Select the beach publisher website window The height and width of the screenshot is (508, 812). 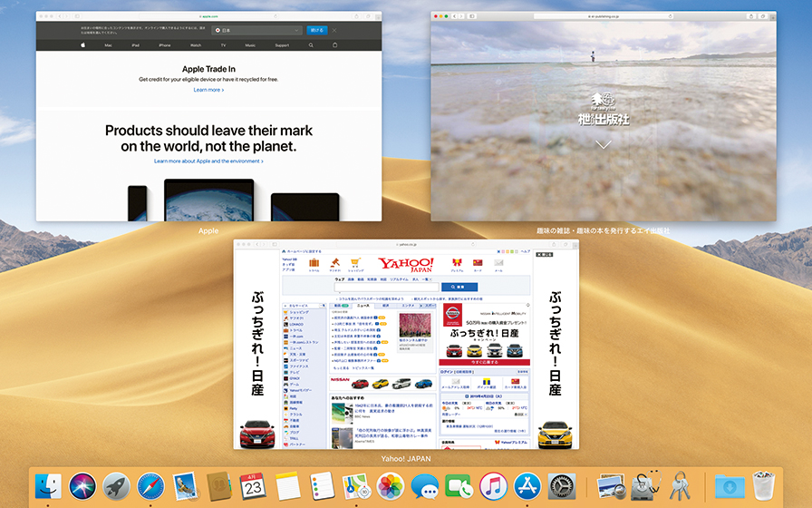pyautogui.click(x=603, y=118)
